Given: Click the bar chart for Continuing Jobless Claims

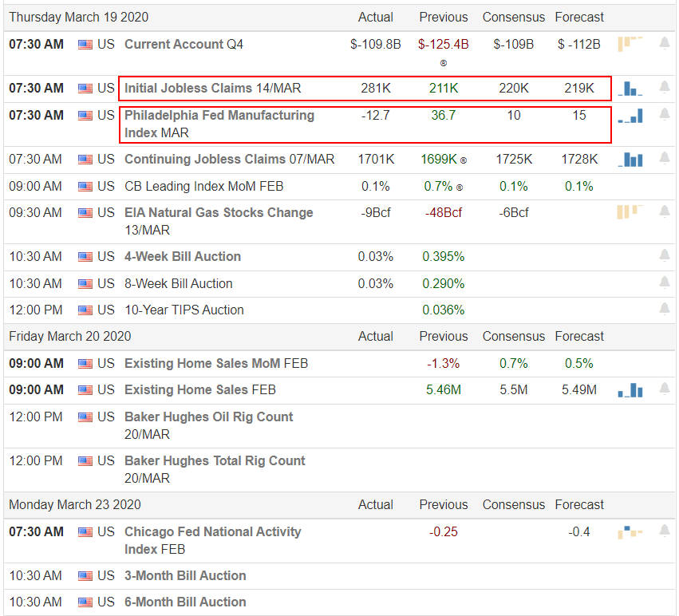Looking at the screenshot, I should (x=630, y=160).
